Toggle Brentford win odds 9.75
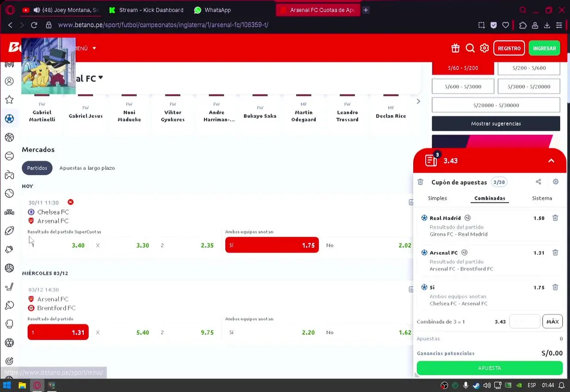The height and width of the screenshot is (392, 570). click(x=187, y=332)
